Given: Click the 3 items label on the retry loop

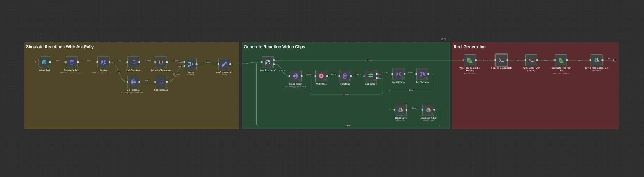Looking at the screenshot, I should pyautogui.click(x=346, y=94).
